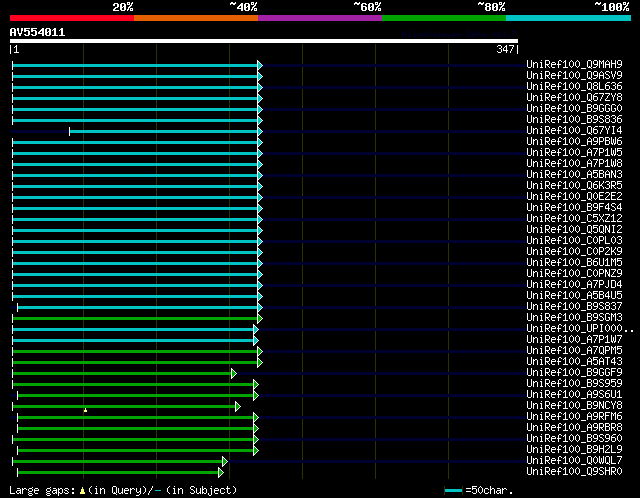
Task: Open the UniRef100_Q9ASV9 hit label
Action: [574, 76]
